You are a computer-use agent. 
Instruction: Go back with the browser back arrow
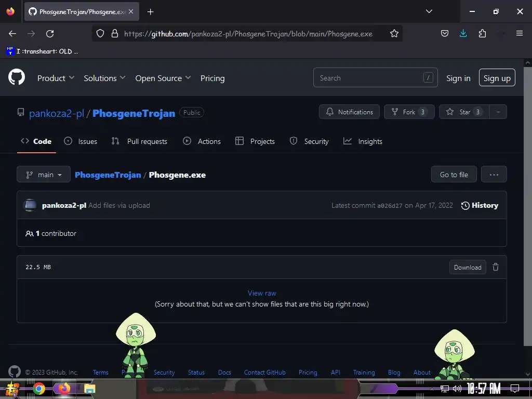tap(12, 34)
